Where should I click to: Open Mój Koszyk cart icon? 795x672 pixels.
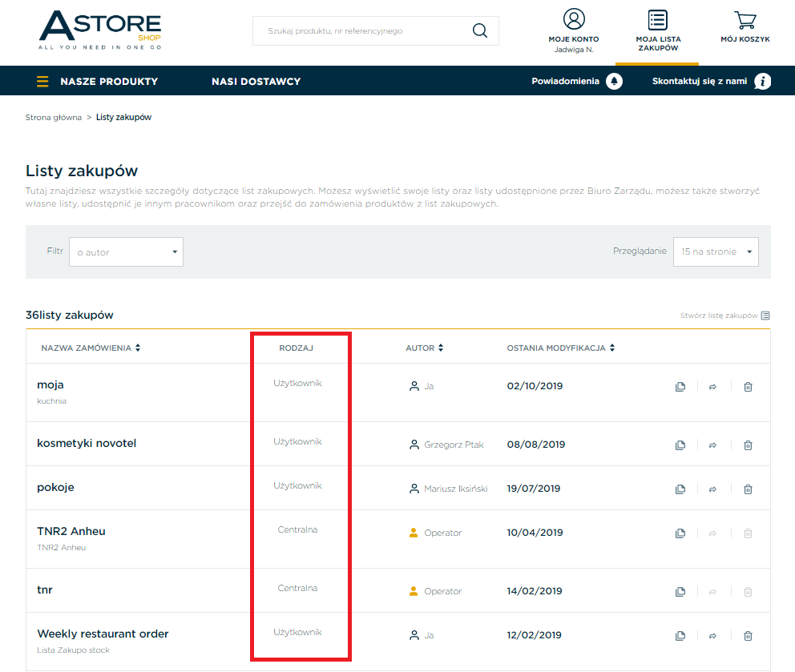745,20
